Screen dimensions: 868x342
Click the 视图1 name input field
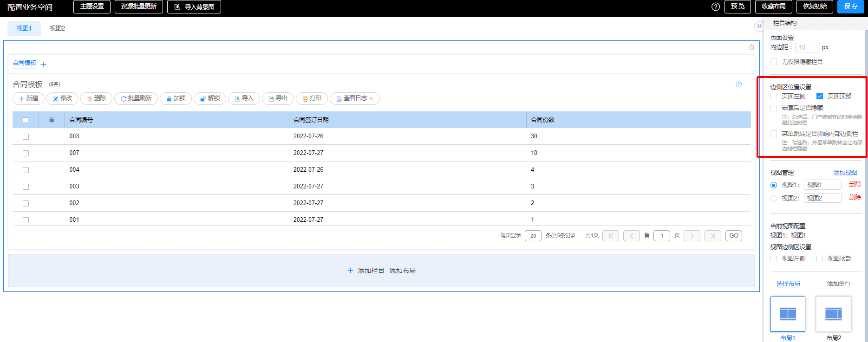(822, 185)
